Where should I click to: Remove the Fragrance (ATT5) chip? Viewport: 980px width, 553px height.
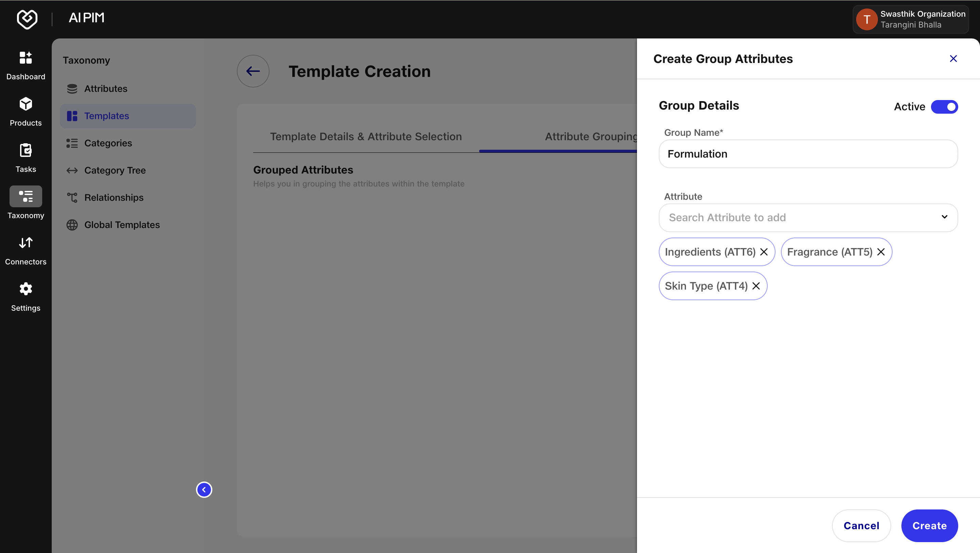[x=881, y=252]
